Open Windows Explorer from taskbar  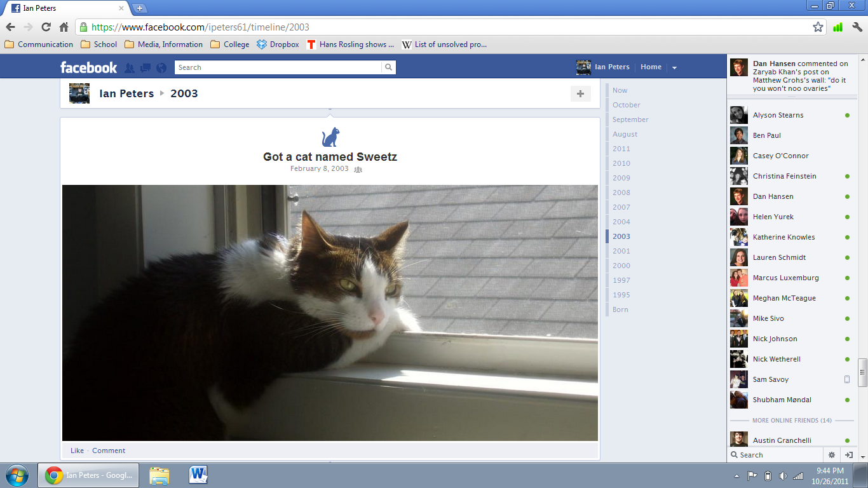(159, 475)
